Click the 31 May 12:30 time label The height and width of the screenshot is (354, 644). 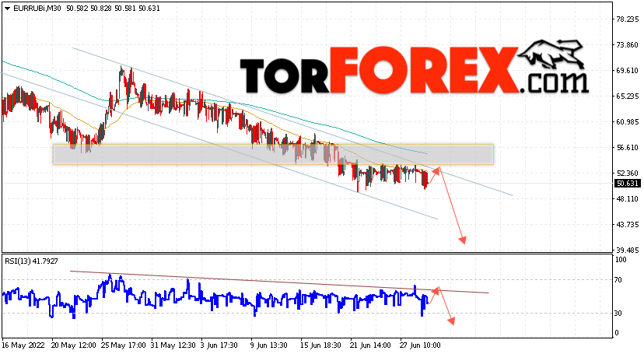[173, 345]
